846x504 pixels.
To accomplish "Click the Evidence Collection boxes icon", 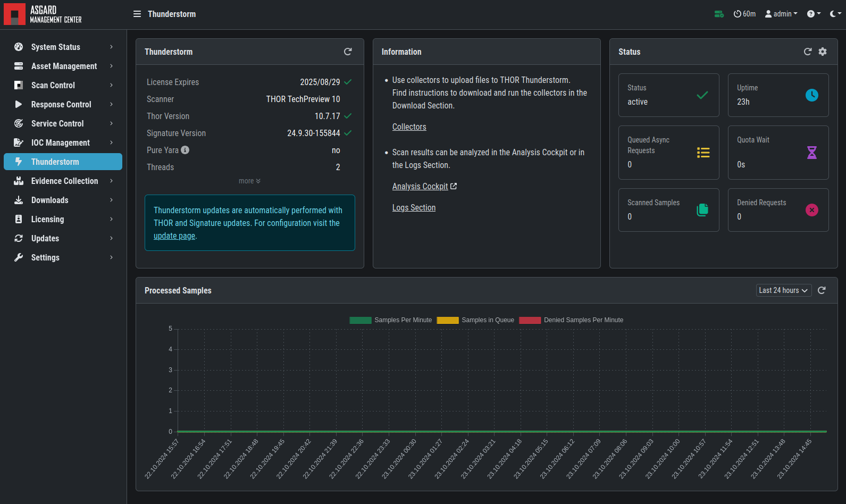I will click(x=19, y=181).
